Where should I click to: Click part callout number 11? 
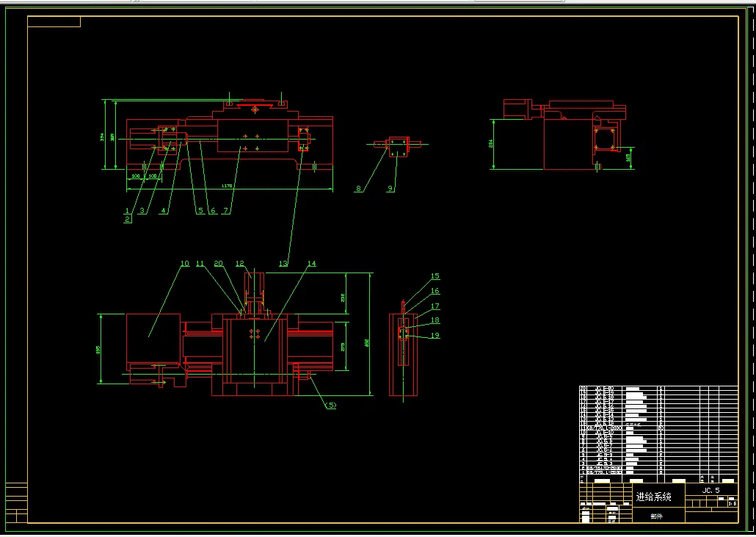[x=200, y=264]
